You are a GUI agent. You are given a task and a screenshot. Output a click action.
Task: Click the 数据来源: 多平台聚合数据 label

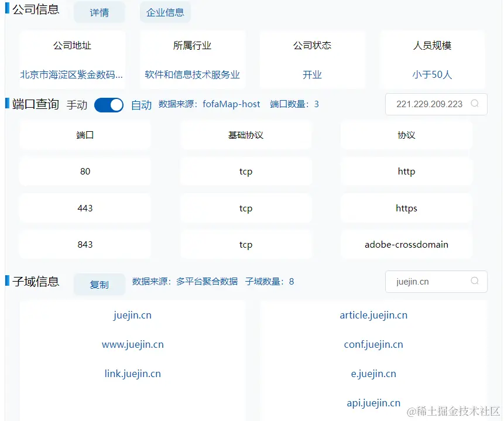185,282
